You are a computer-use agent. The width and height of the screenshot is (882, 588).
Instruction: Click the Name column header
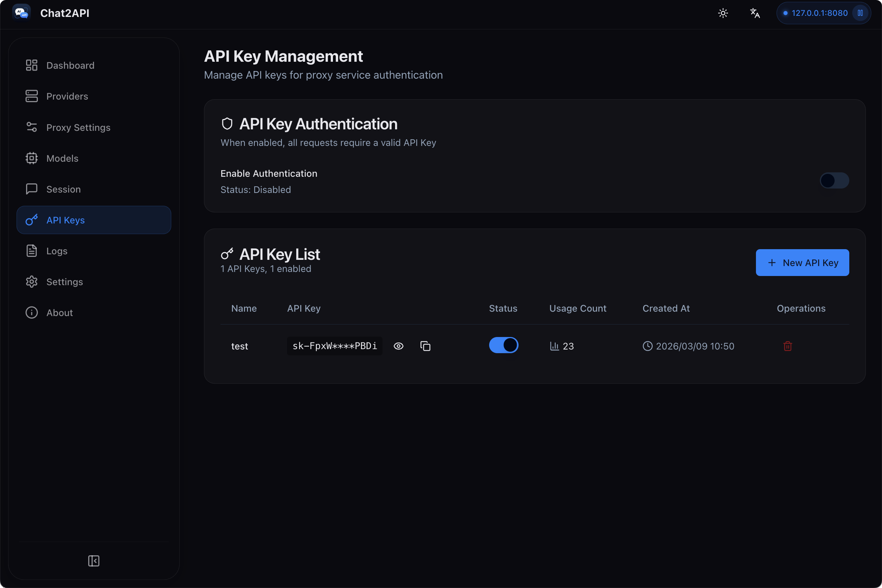point(244,308)
